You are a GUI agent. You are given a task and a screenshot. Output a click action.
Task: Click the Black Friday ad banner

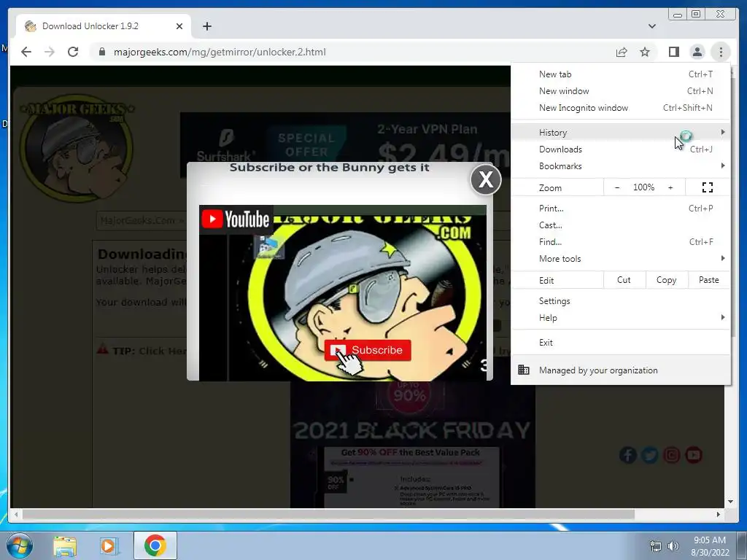tap(413, 444)
